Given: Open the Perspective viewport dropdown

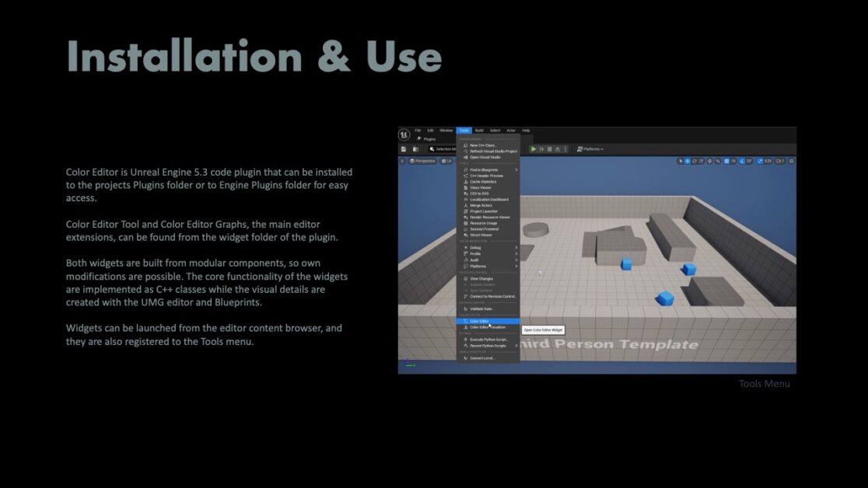Looking at the screenshot, I should coord(421,161).
